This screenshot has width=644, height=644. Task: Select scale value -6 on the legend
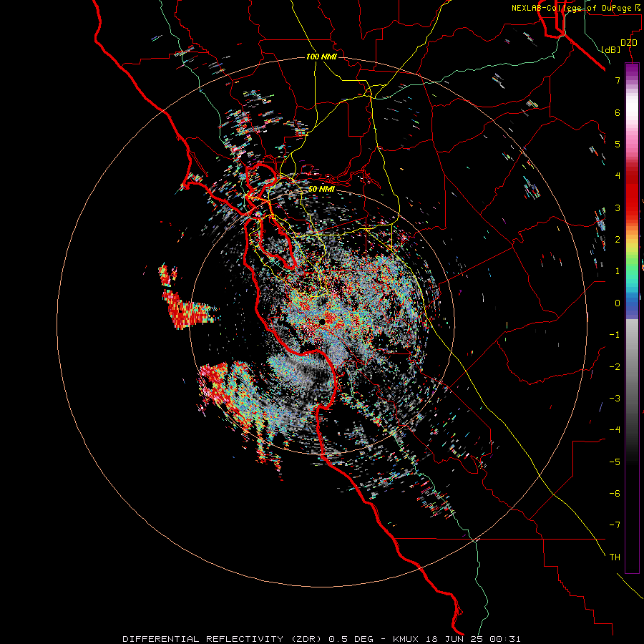[x=615, y=494]
